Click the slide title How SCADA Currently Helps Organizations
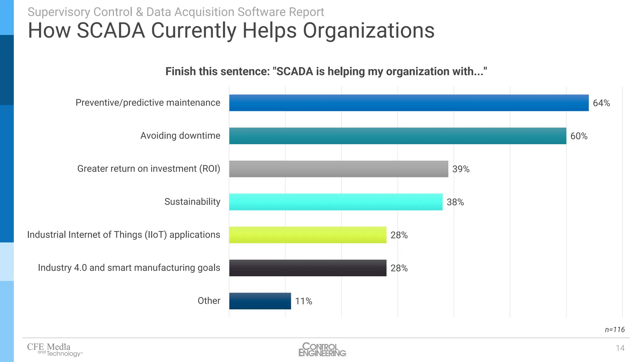This screenshot has height=362, width=644. [x=231, y=30]
